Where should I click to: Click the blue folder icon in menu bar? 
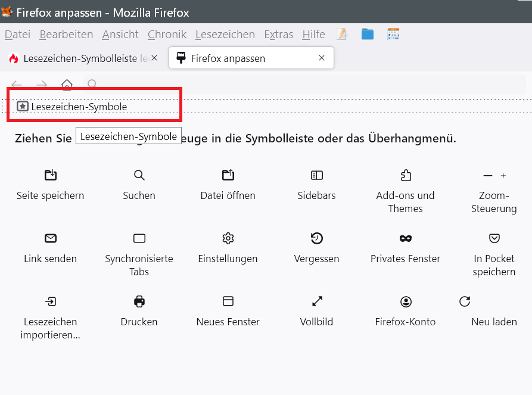[368, 35]
